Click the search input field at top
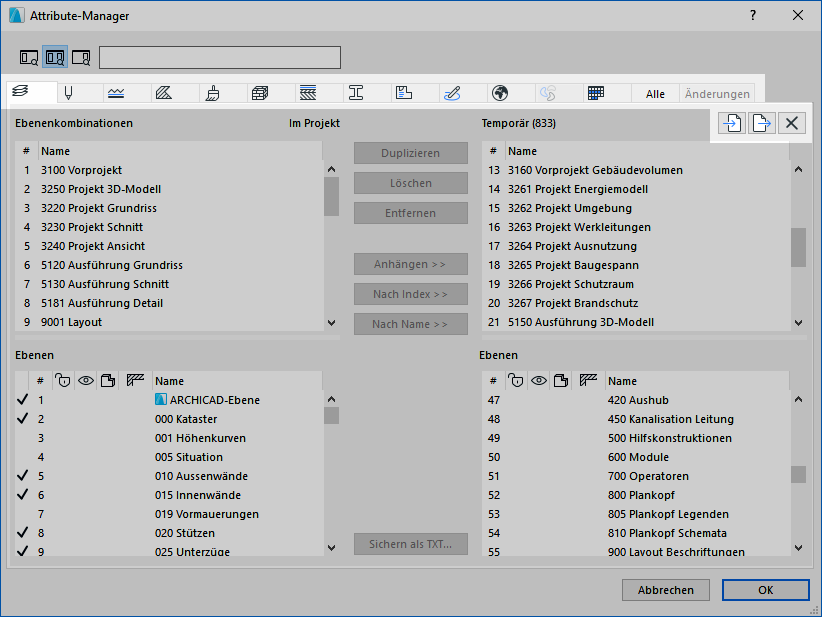This screenshot has height=617, width=822. pos(220,57)
